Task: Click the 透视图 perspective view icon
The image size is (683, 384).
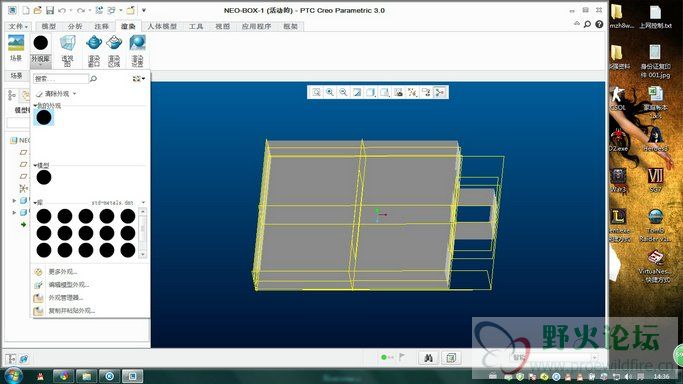Action: (68, 51)
